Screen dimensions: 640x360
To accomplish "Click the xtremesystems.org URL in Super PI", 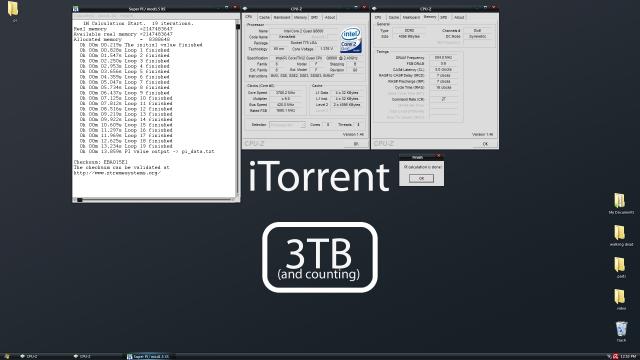I will pos(117,173).
